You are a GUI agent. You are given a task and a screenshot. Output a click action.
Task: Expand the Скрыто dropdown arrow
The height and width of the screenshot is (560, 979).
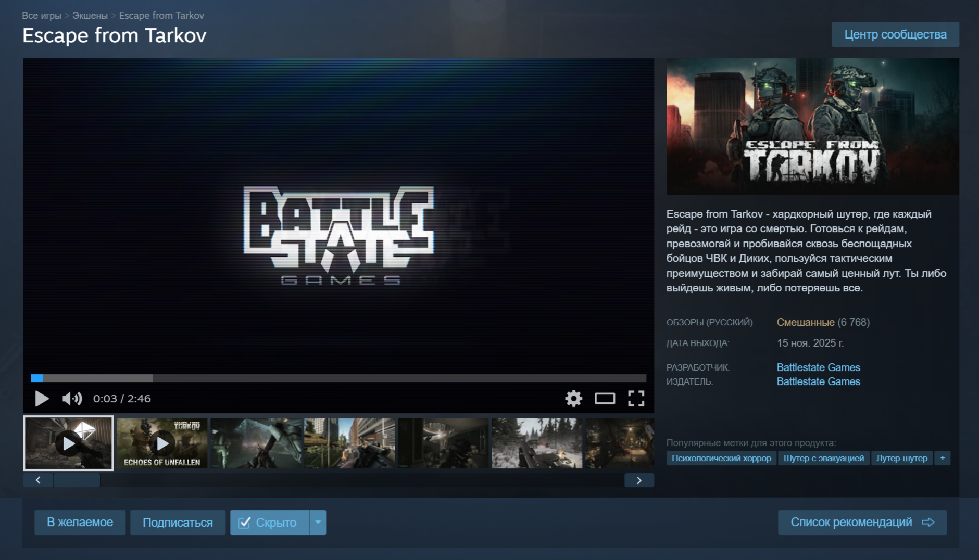pos(318,523)
